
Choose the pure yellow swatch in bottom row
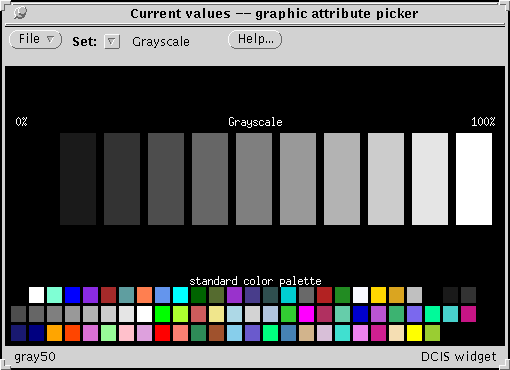[x=414, y=333]
